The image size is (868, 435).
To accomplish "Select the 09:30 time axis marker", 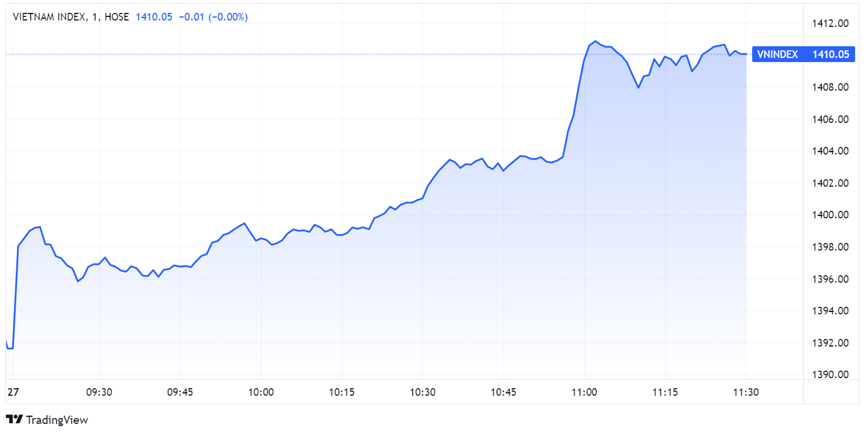I will point(99,392).
